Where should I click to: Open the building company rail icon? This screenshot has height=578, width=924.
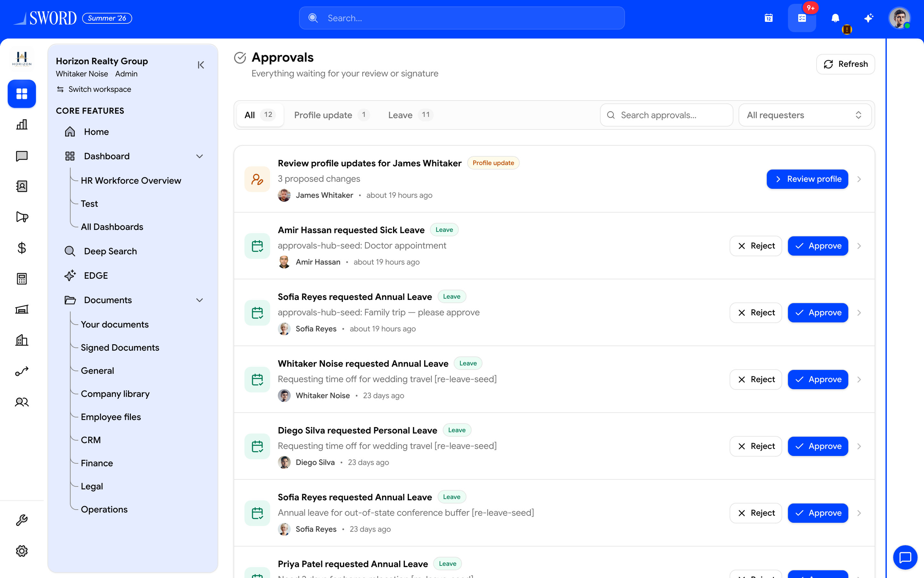coord(22,340)
